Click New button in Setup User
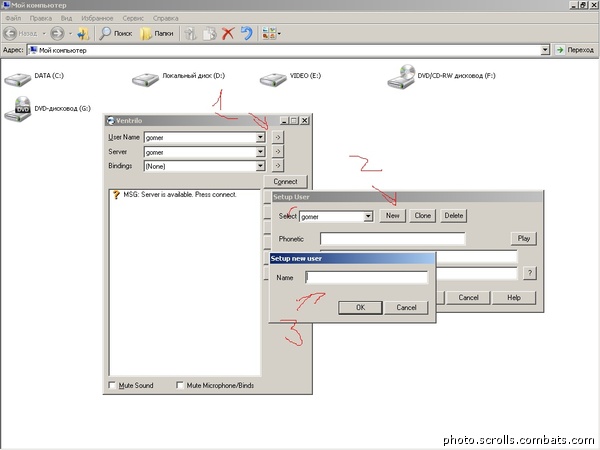Screen dimensions: 600x450 pyautogui.click(x=393, y=215)
